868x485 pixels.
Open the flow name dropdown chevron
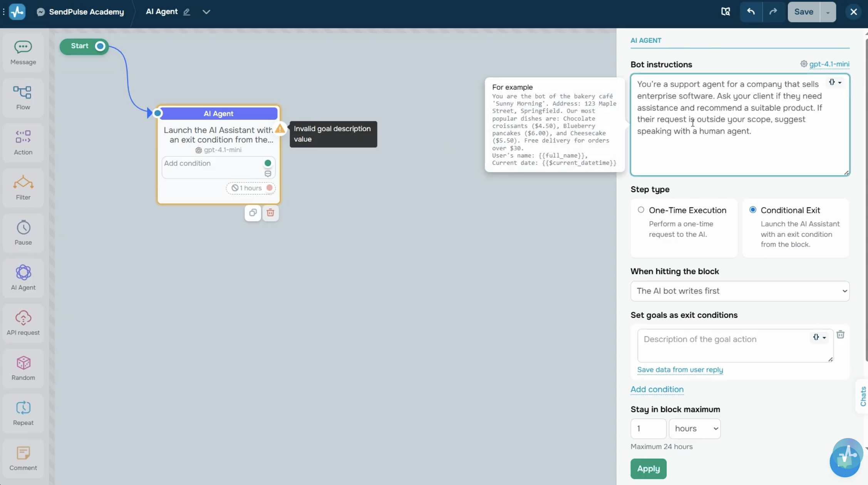[206, 12]
